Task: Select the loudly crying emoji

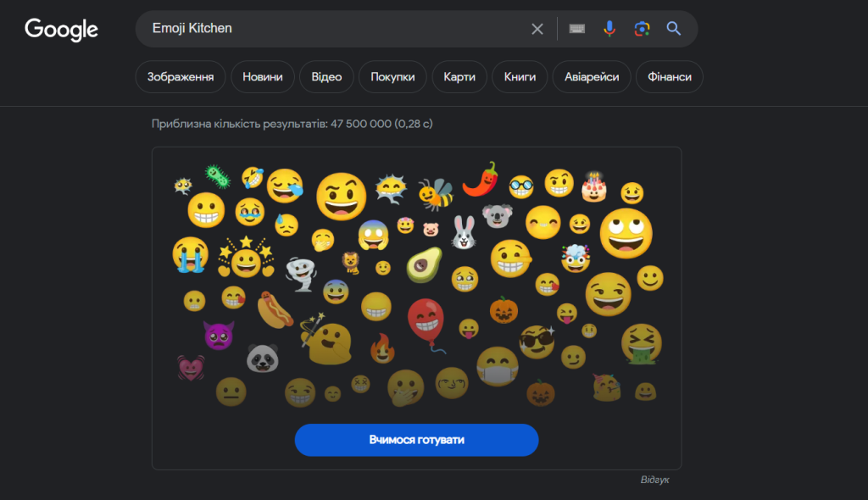Action: point(191,255)
